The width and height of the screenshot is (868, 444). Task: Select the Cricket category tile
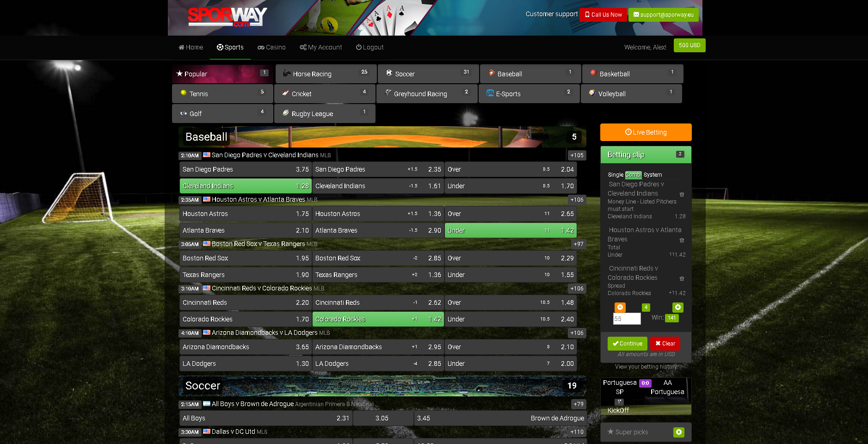[325, 94]
